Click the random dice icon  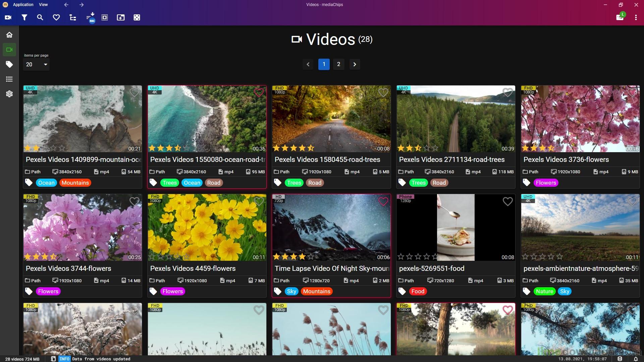click(x=137, y=17)
